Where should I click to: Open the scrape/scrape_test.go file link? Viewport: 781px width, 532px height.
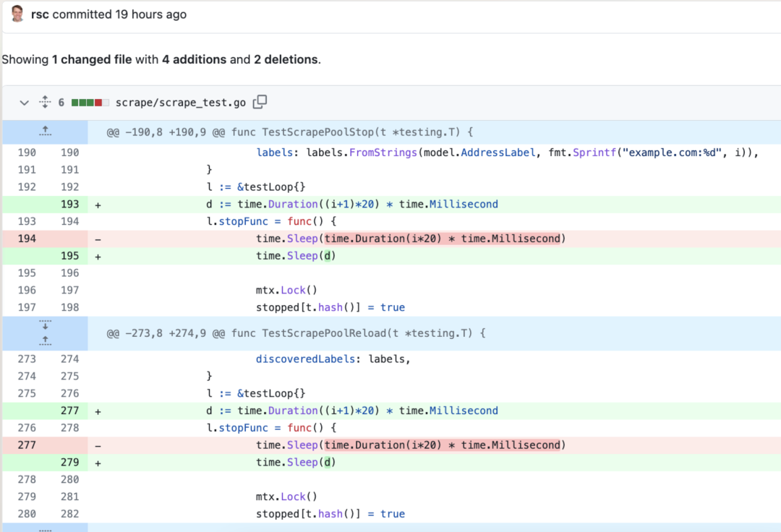click(181, 103)
